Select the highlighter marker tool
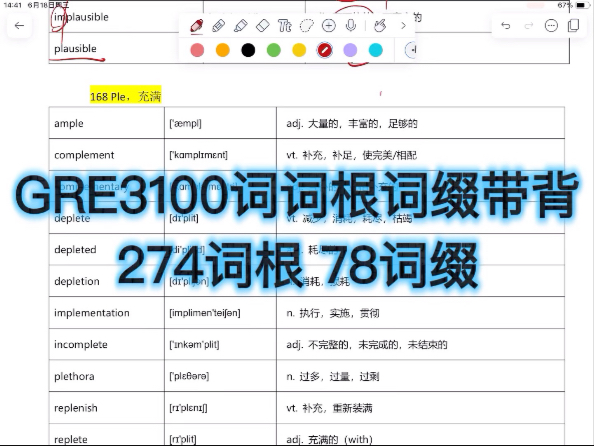Viewport: 594px width, 446px height. click(x=241, y=26)
